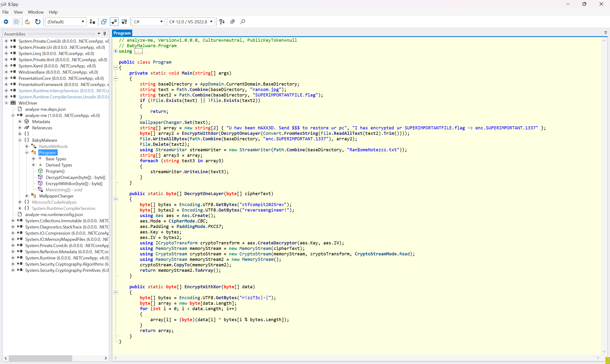Toggle the Apply window layout icon

point(104,22)
